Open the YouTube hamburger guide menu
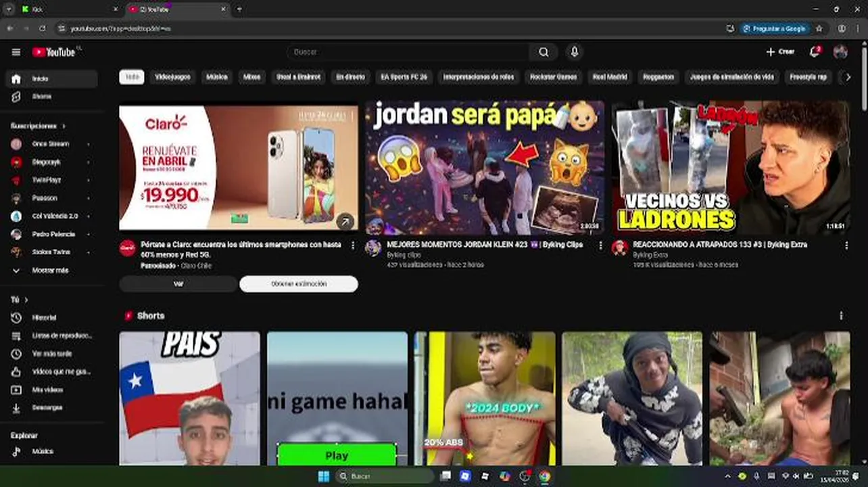Viewport: 868px width, 487px height. 16,52
